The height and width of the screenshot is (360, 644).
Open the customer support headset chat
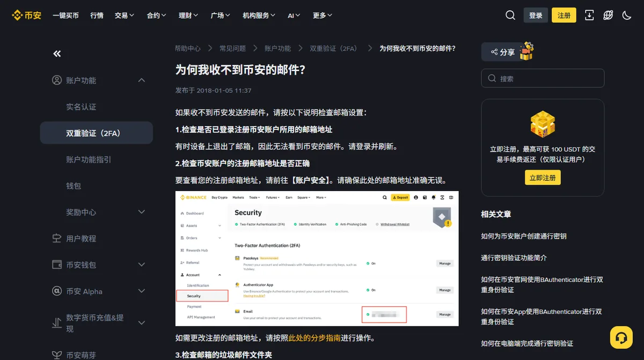pos(621,337)
